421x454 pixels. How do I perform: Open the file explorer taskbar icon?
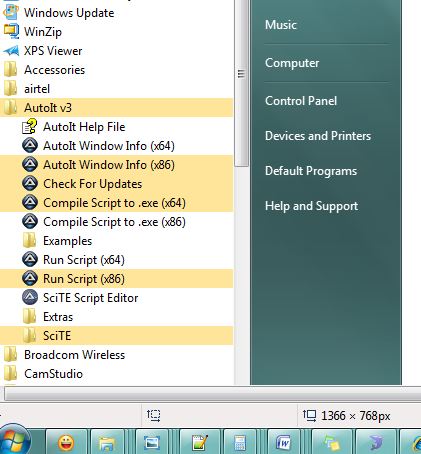tap(107, 443)
